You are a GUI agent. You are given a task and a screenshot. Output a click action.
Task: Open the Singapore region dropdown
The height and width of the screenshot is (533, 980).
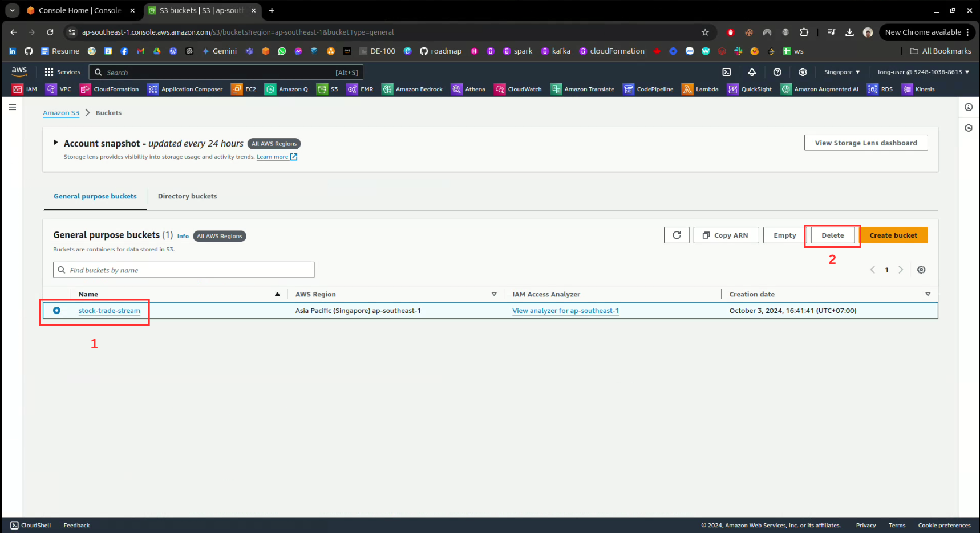click(841, 72)
